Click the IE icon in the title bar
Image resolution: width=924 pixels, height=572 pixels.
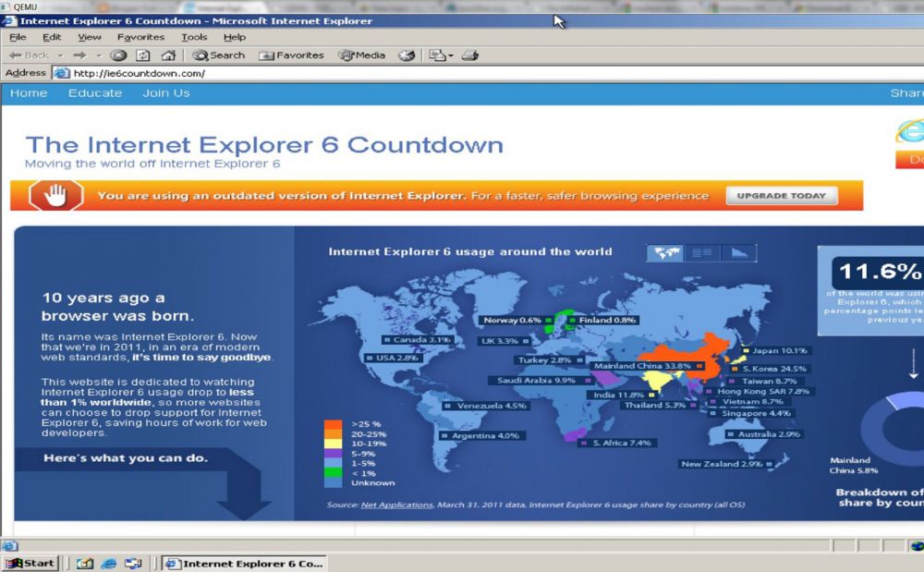coord(9,21)
